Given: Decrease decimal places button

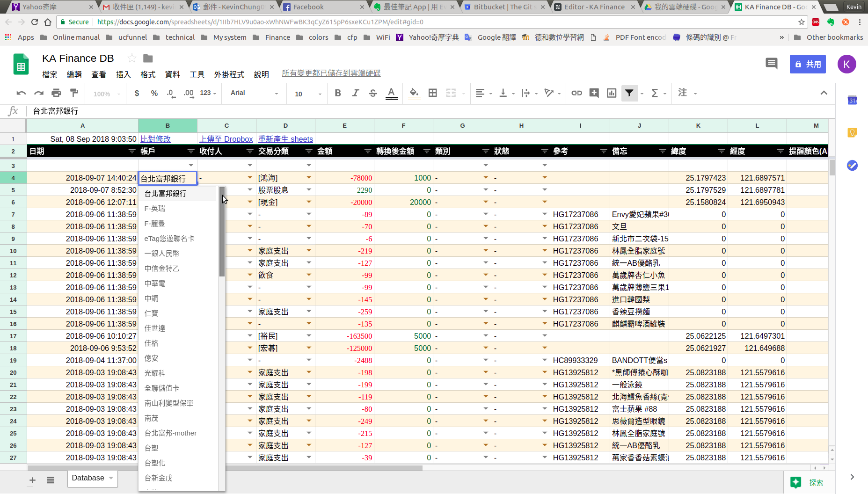Looking at the screenshot, I should [171, 93].
